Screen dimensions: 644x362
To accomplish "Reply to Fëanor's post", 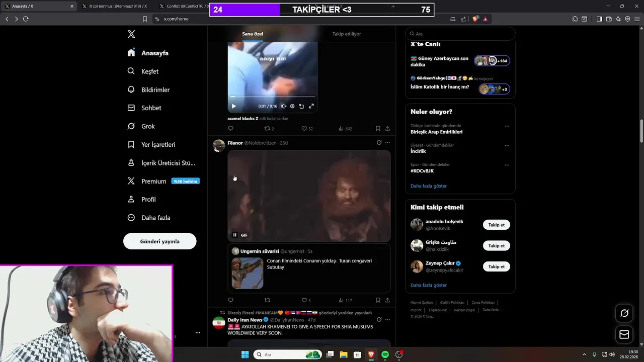I will click(230, 300).
